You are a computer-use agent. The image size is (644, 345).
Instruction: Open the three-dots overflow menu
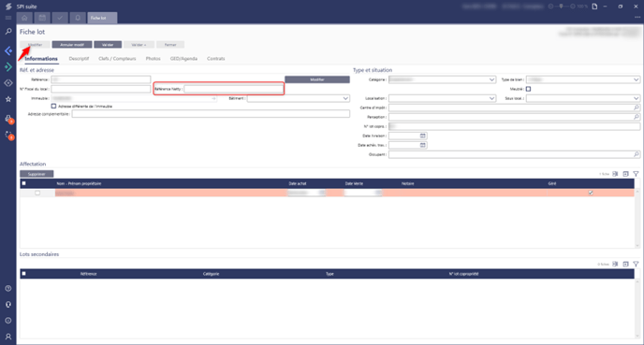pos(637,17)
